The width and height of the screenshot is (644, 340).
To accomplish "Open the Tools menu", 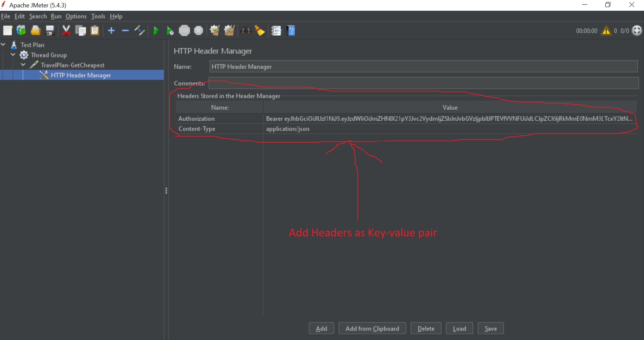I will point(98,16).
